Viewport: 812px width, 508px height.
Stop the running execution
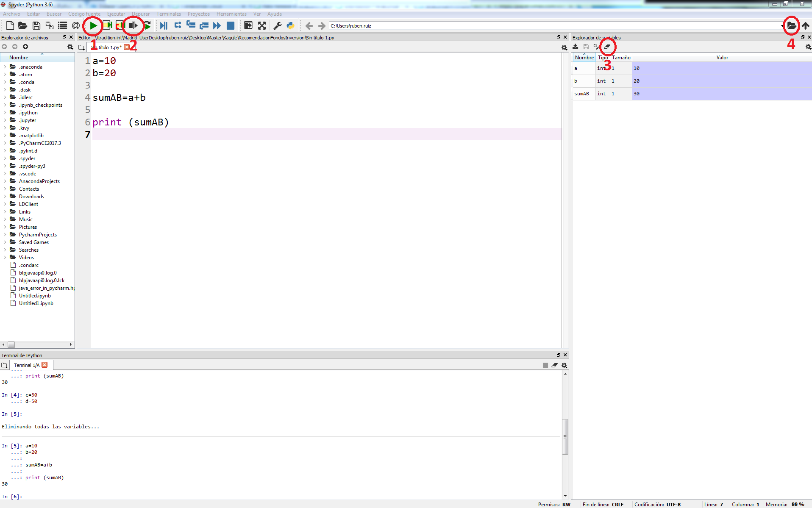pos(231,25)
